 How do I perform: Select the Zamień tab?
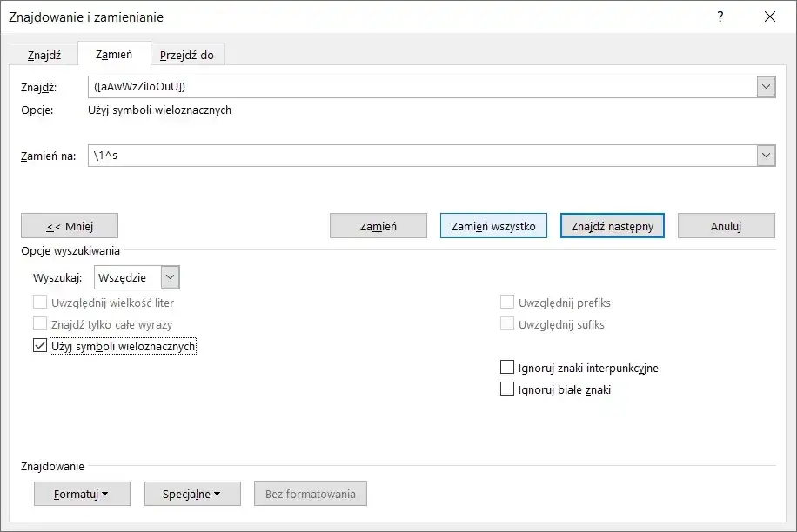point(113,54)
